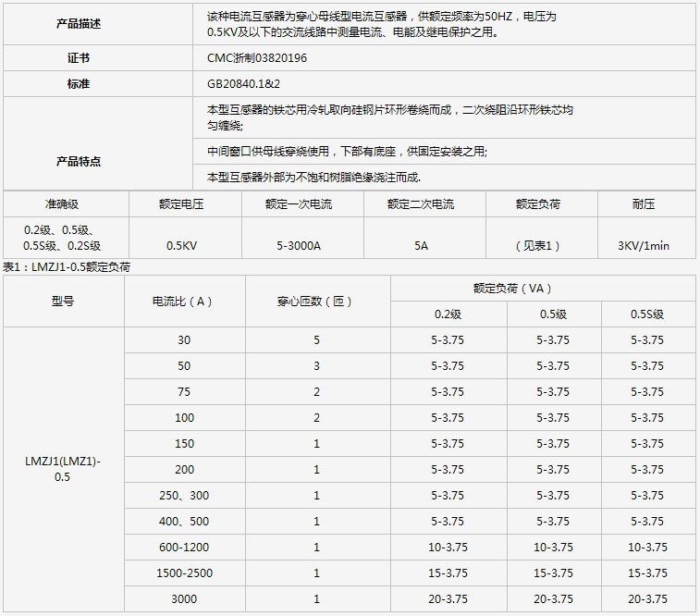Click the 电流比（A） column header

pos(184,302)
